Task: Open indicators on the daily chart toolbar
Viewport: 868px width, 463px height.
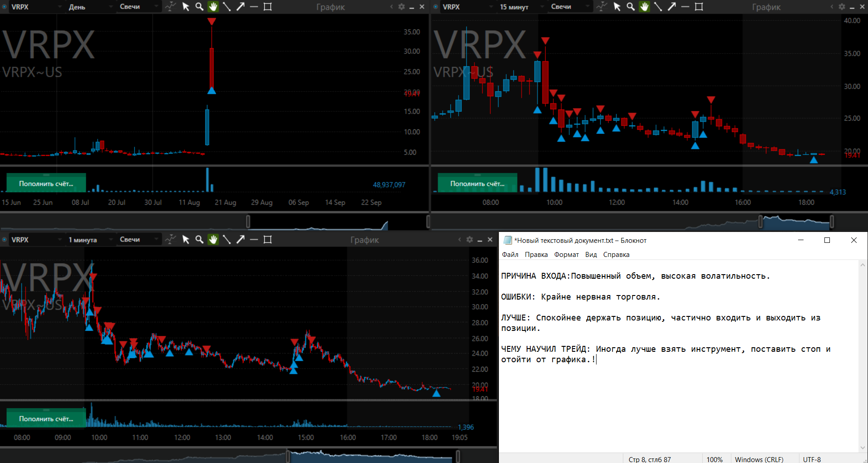Action: pyautogui.click(x=171, y=6)
